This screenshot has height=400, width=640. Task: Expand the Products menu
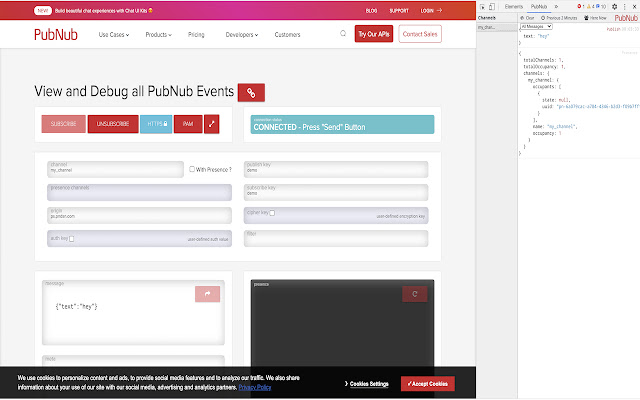pos(158,35)
